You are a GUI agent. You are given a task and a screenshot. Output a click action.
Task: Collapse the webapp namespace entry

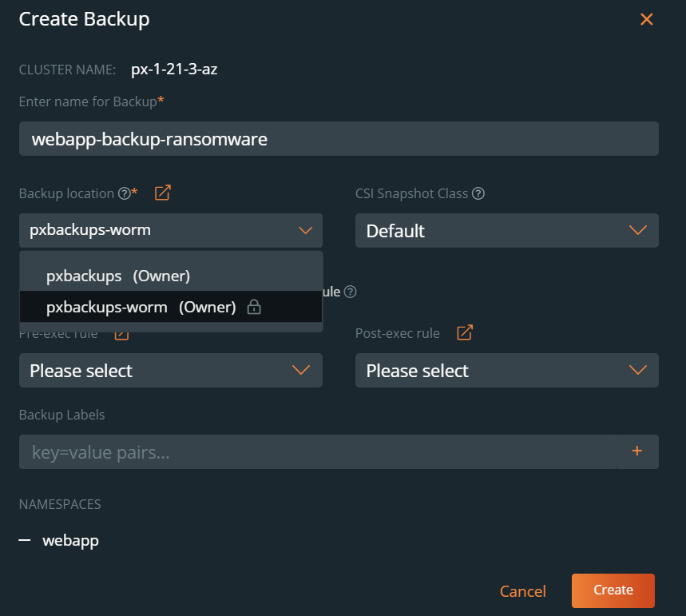click(26, 541)
